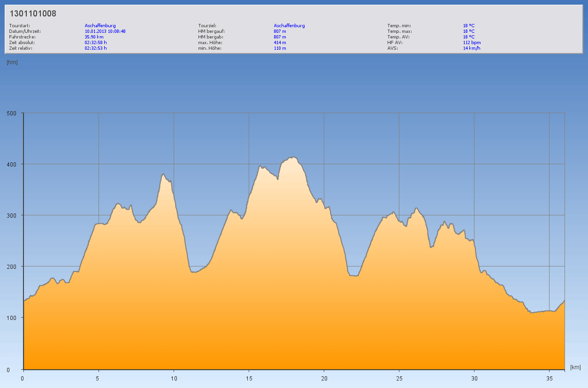This screenshot has width=588, height=388.
Task: Click the HM bergab label in info panel
Action: click(210, 37)
